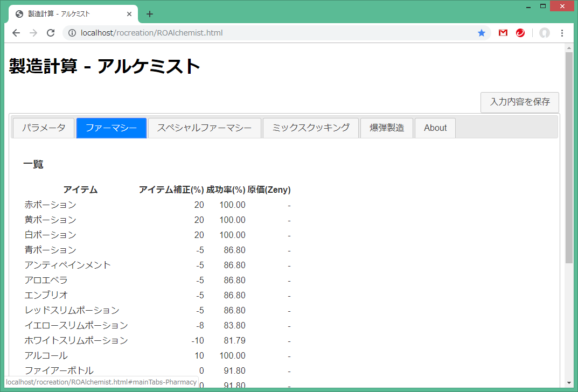Viewport: 578px width, 392px height.
Task: Open the Chrome profile avatar
Action: click(x=545, y=33)
